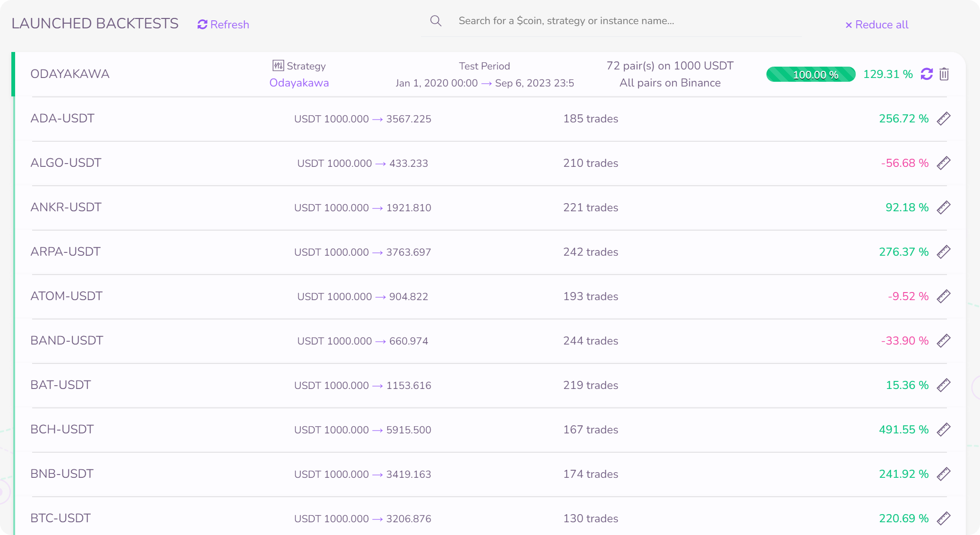Relaunch the ODAYAKAWA backtest via refresh icon
Image resolution: width=980 pixels, height=535 pixels.
[927, 74]
